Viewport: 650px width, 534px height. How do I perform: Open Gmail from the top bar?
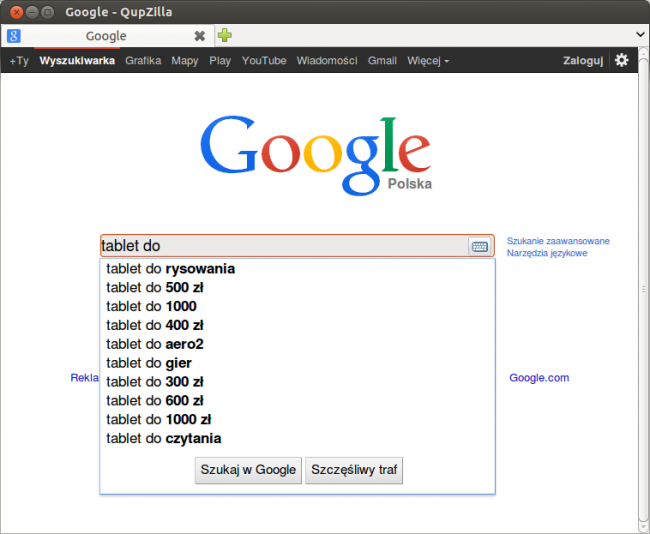pos(382,61)
